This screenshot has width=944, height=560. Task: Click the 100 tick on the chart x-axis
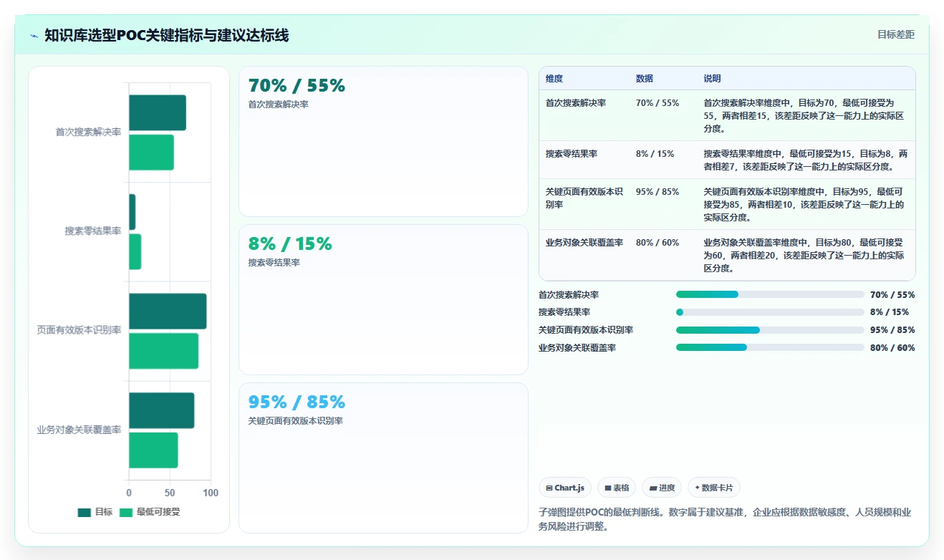tap(211, 493)
